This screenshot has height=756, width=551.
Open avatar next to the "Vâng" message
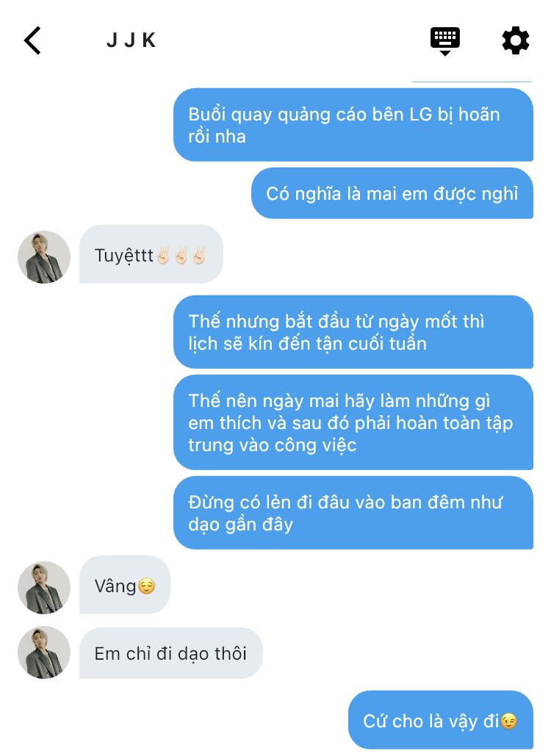(44, 587)
